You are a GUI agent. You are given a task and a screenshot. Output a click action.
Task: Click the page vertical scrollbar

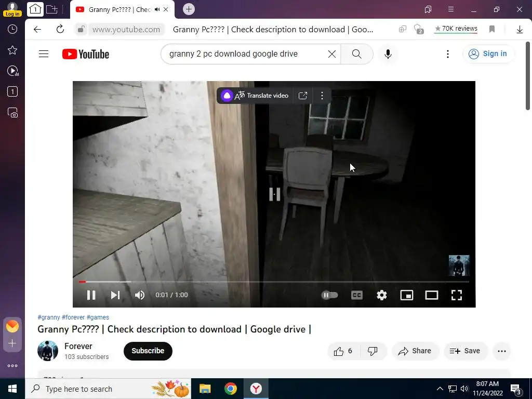pyautogui.click(x=528, y=76)
